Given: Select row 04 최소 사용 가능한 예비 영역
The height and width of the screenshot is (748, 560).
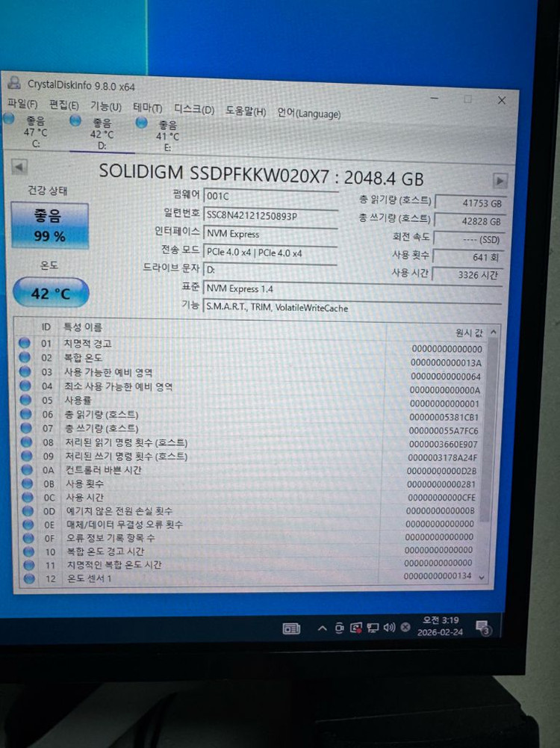Looking at the screenshot, I should 251,387.
